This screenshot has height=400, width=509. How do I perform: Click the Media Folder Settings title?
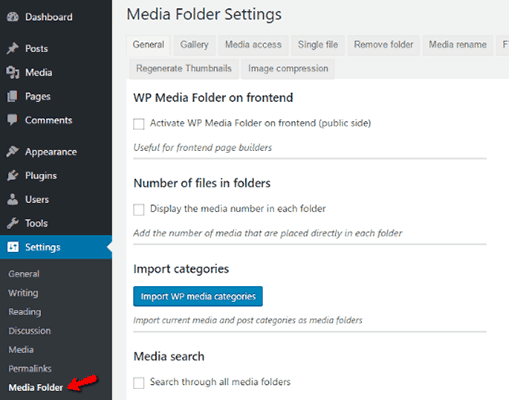point(204,15)
